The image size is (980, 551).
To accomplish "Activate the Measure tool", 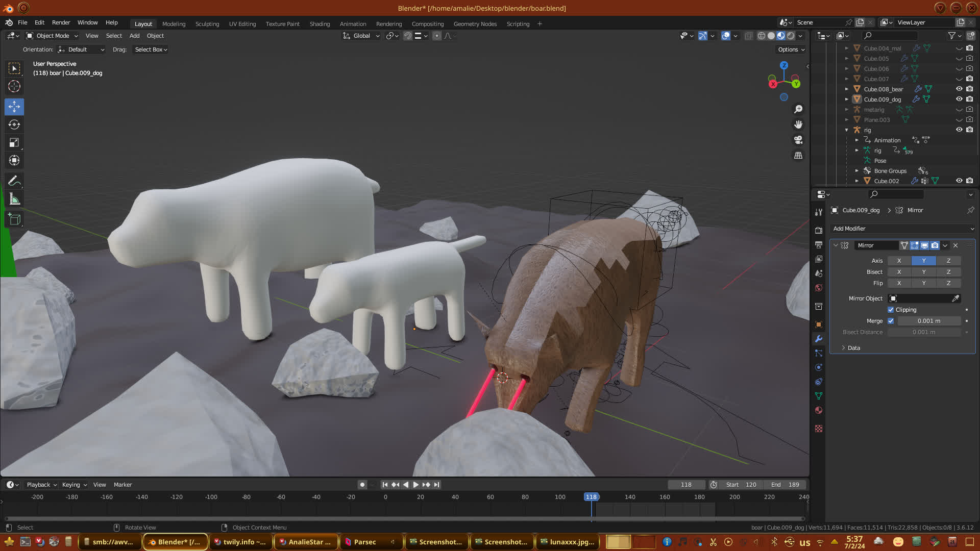I will (14, 199).
